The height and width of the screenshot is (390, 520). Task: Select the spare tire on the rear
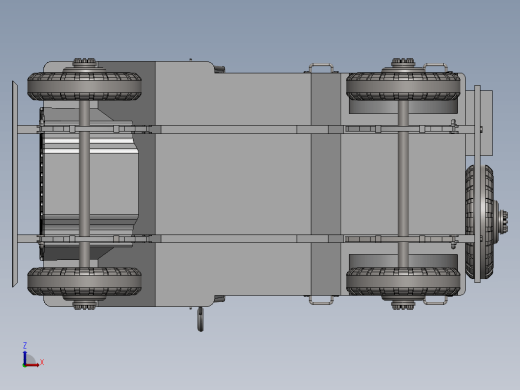pyautogui.click(x=480, y=222)
